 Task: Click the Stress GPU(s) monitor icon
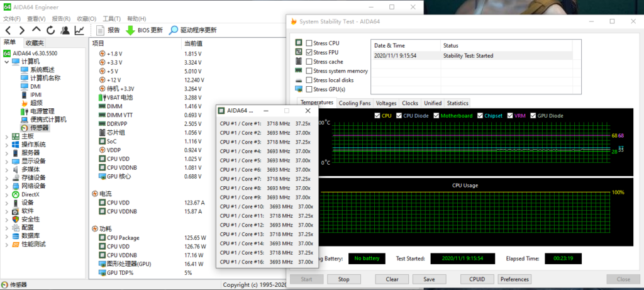pos(299,89)
